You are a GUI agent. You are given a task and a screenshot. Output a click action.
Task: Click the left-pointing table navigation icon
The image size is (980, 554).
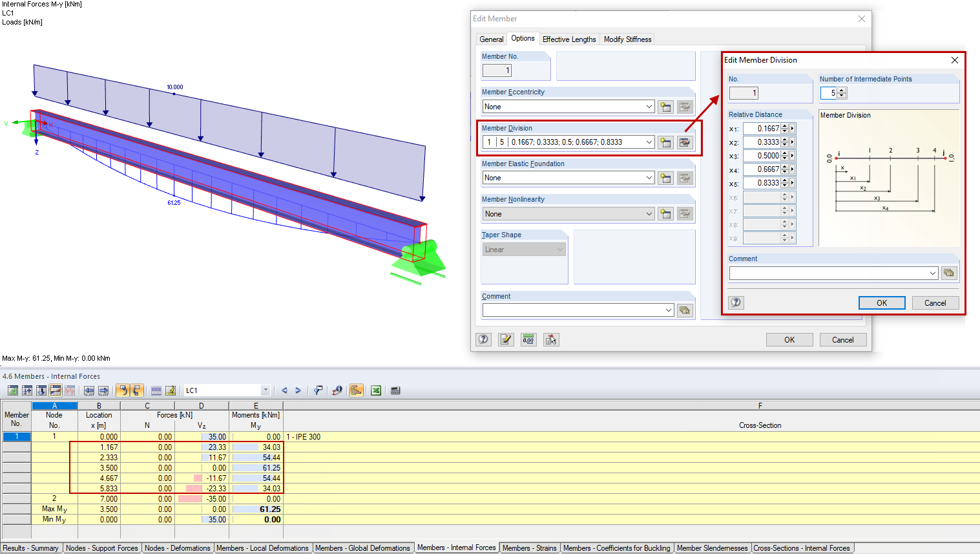(89, 390)
